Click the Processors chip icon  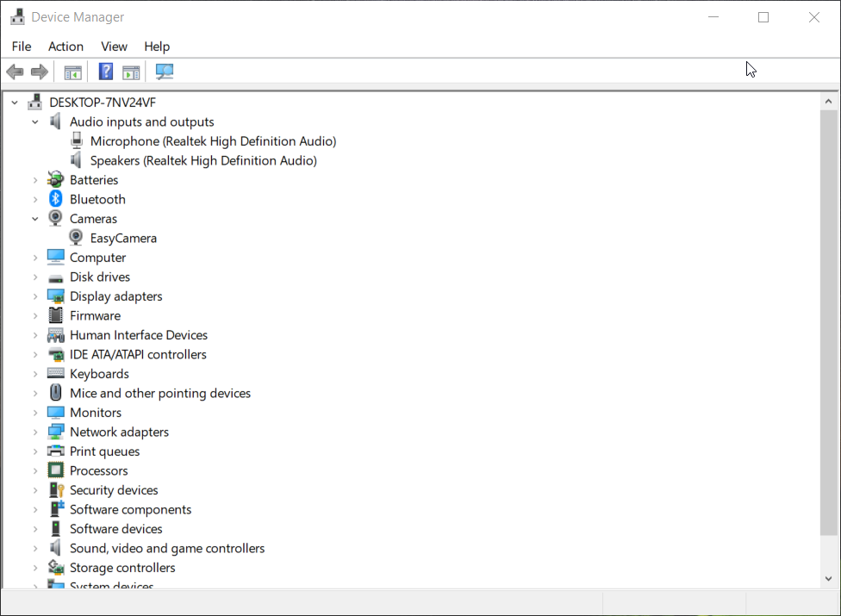56,470
